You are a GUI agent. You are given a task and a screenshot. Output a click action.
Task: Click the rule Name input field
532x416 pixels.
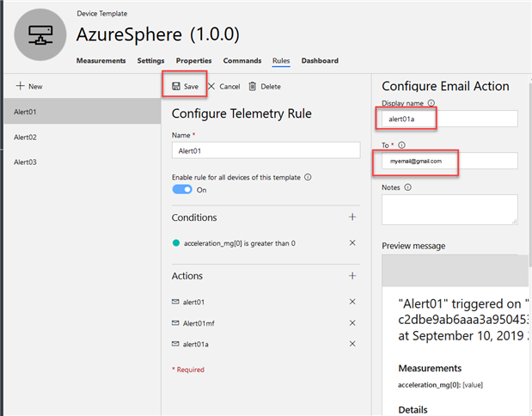coord(266,150)
